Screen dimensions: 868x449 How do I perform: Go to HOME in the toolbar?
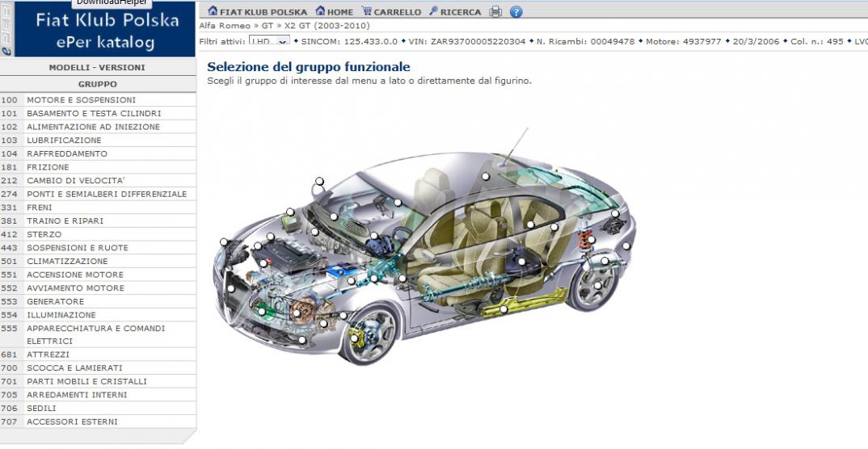(335, 11)
